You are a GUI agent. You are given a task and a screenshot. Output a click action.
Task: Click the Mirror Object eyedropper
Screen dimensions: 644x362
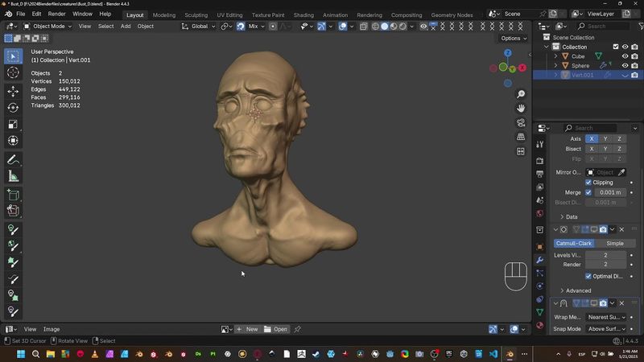pos(621,172)
